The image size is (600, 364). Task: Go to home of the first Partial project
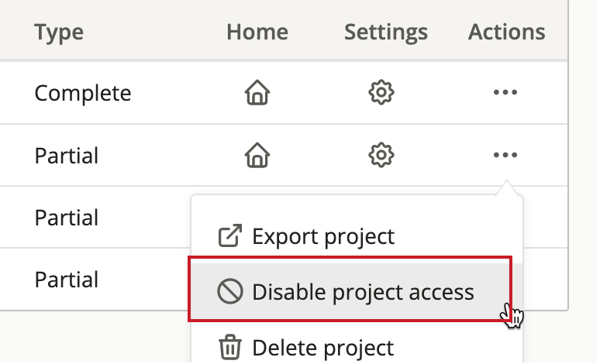pyautogui.click(x=257, y=155)
